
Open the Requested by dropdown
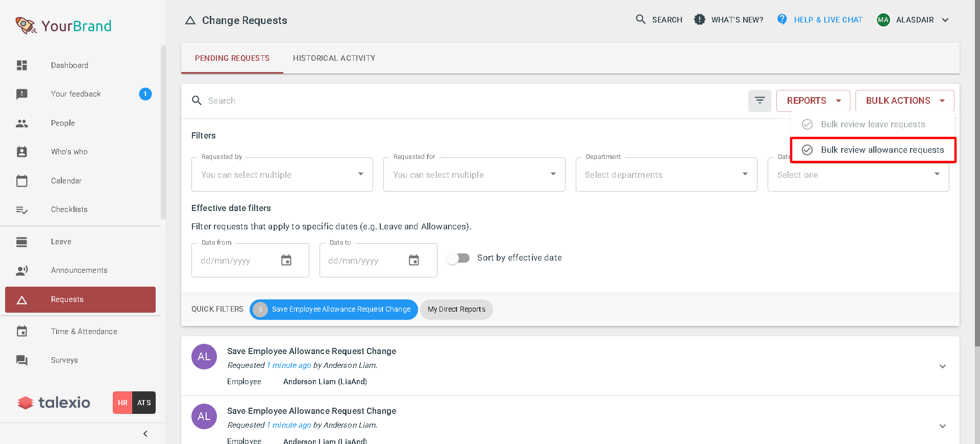[x=282, y=175]
